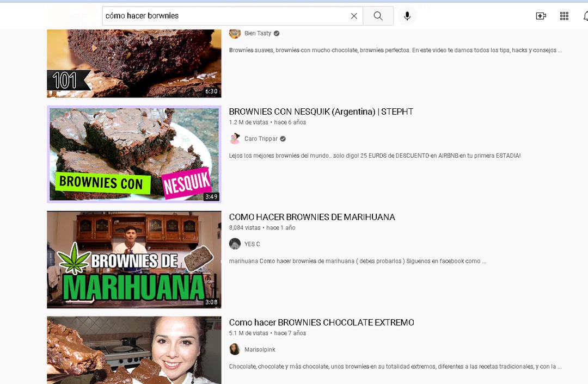This screenshot has width=588, height=384.
Task: Open the 'BROWNIES CON NESQUIK (Argentina)' video title
Action: coord(321,112)
